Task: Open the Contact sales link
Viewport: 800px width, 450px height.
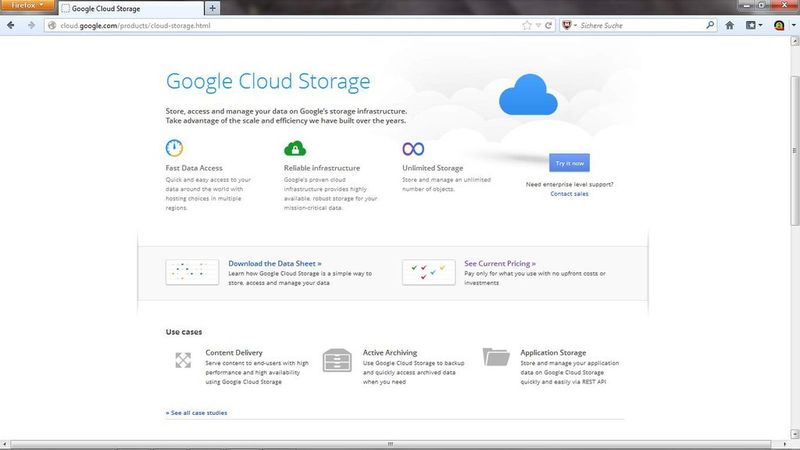Action: coord(569,194)
